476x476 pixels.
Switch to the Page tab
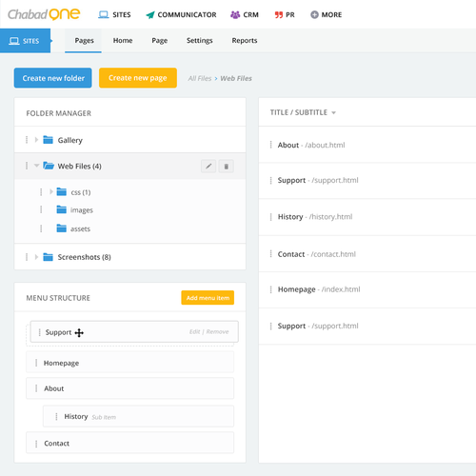click(x=160, y=41)
